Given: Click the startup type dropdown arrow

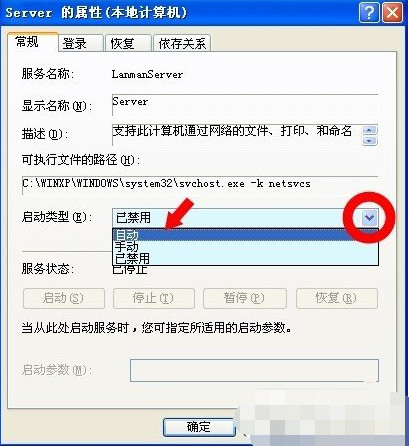Looking at the screenshot, I should point(369,218).
